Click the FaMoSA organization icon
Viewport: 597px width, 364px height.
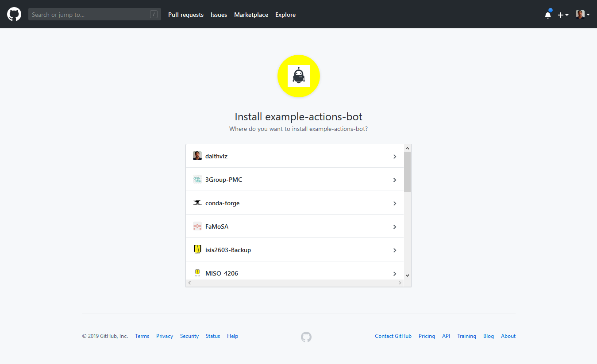(197, 226)
